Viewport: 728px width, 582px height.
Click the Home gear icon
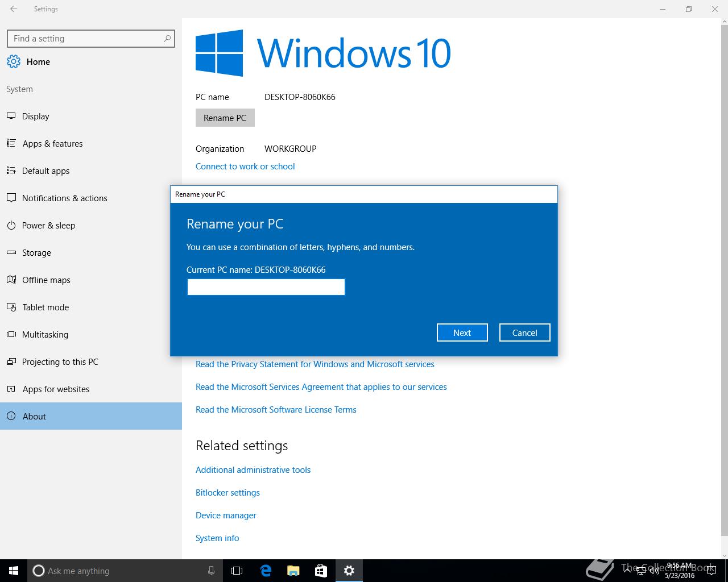click(14, 61)
